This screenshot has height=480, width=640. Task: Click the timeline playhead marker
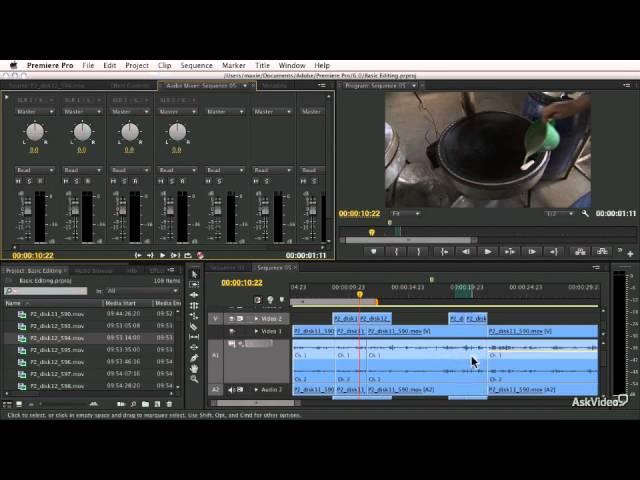click(x=360, y=294)
